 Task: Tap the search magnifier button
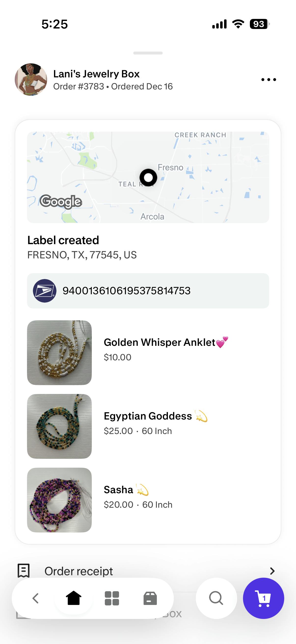coord(216,598)
